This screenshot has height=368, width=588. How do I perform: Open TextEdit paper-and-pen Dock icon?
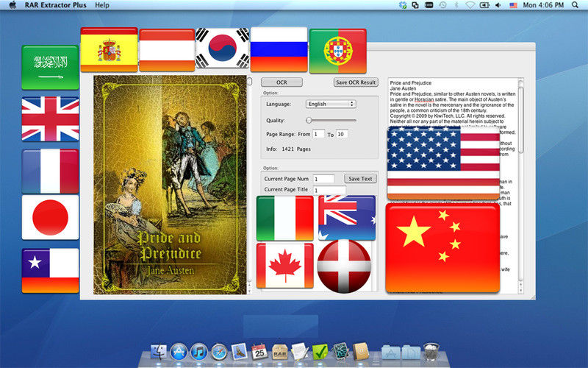coord(300,352)
